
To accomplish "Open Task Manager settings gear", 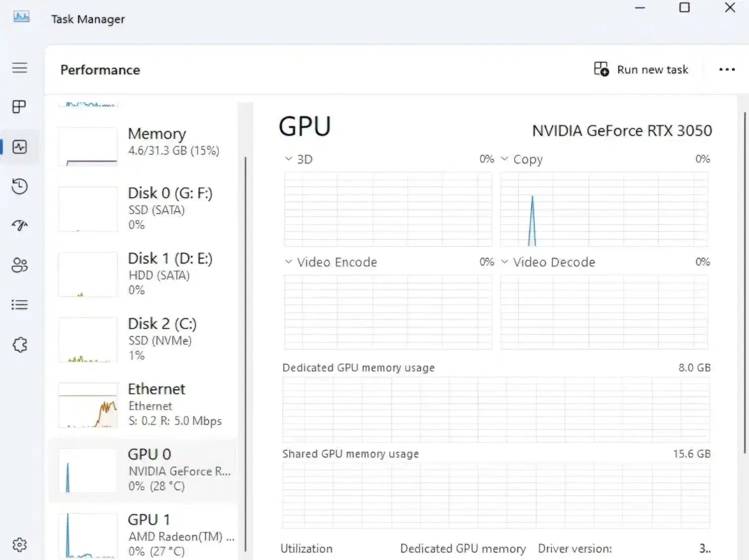I will (x=19, y=545).
